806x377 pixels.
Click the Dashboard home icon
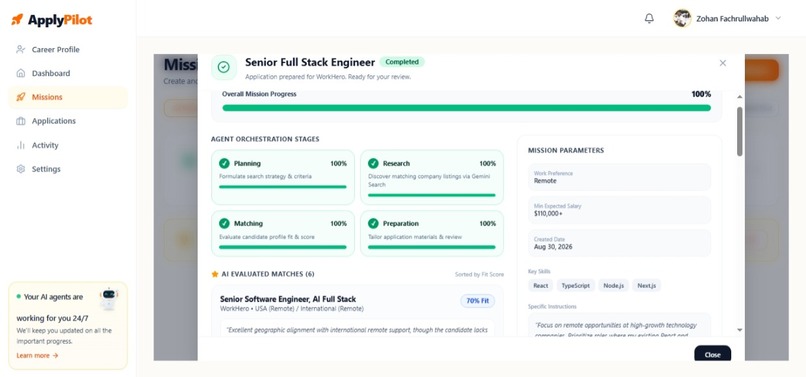(x=21, y=73)
